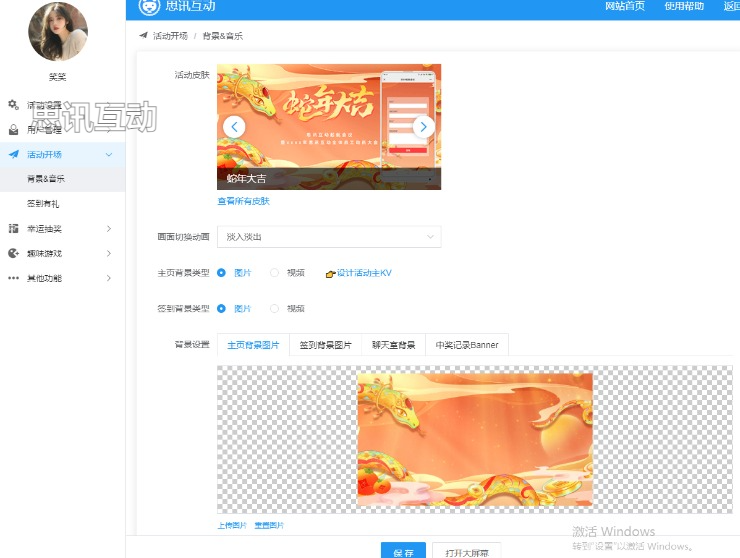This screenshot has height=558, width=740.
Task: Expand the 趣味游戏 sidebar section
Action: point(109,254)
